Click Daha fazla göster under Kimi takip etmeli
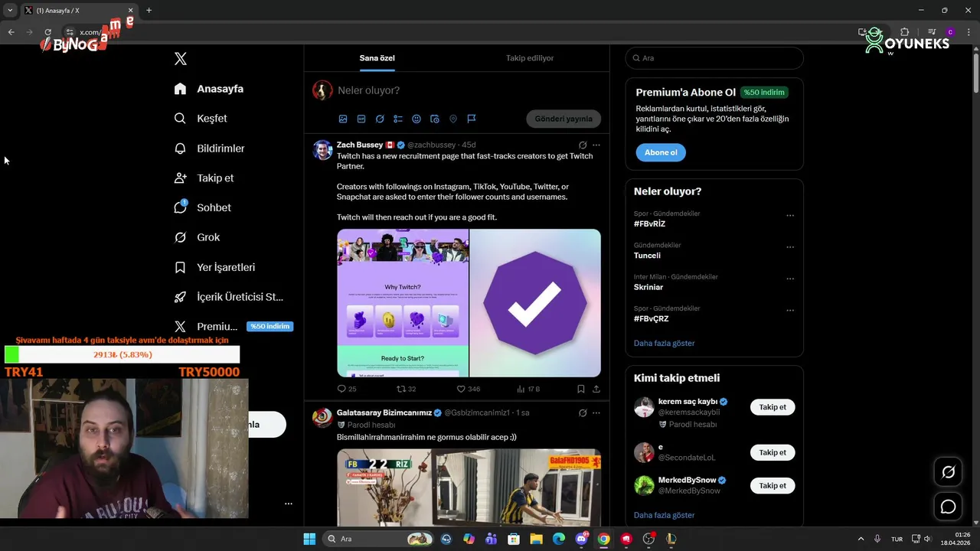 pos(665,515)
